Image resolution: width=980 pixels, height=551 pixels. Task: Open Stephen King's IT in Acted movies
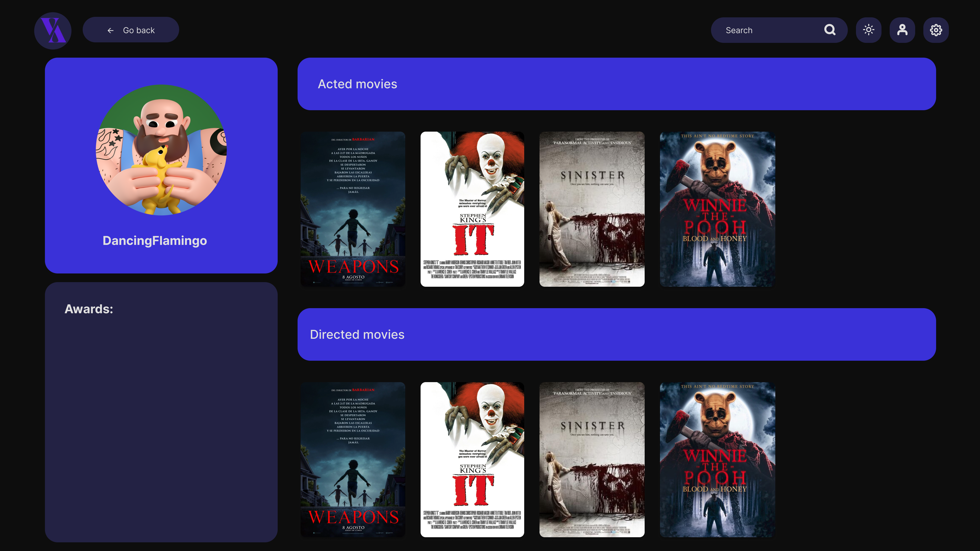pyautogui.click(x=472, y=209)
